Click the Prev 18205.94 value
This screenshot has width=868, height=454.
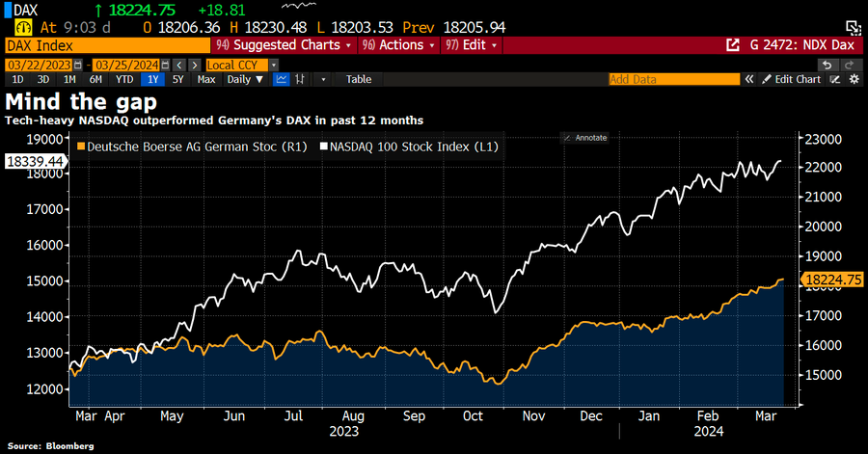(x=475, y=27)
